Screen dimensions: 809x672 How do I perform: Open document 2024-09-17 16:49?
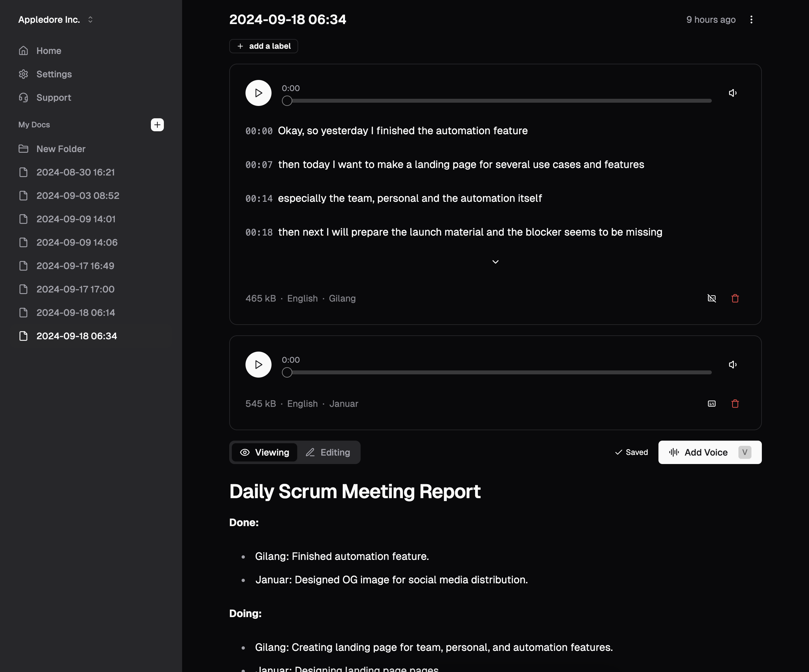pos(75,266)
